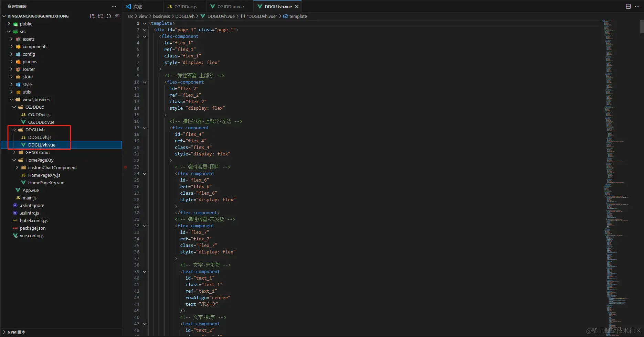Select the DDGLUvh.vue editor tab
Screen dimensions: 644x337
(x=278, y=7)
